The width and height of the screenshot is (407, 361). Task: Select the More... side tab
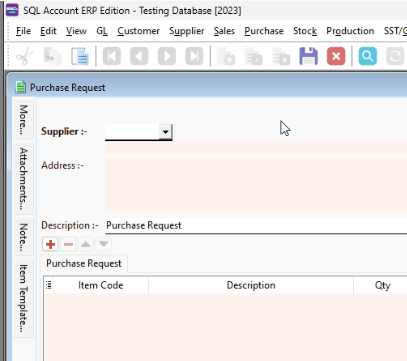23,119
